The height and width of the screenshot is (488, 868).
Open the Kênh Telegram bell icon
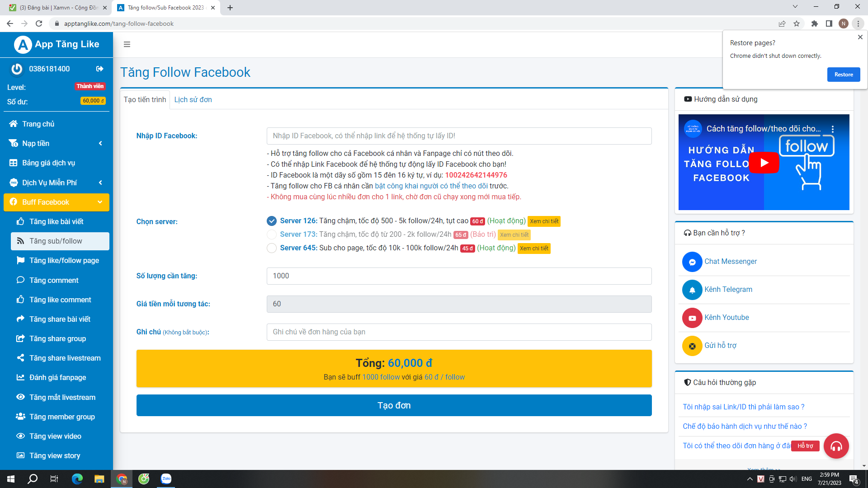tap(692, 290)
